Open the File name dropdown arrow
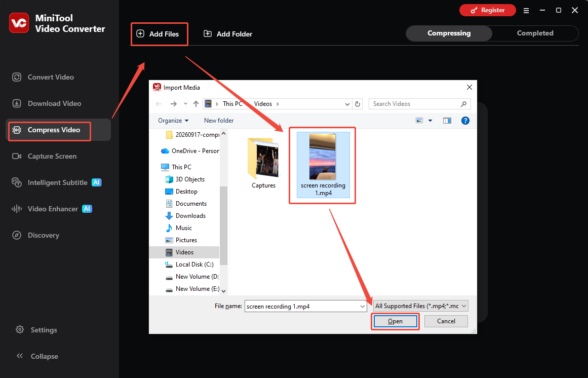 click(363, 307)
